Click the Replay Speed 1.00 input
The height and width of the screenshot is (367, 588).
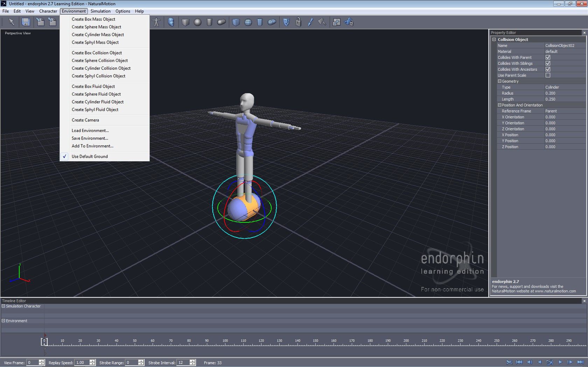82,362
